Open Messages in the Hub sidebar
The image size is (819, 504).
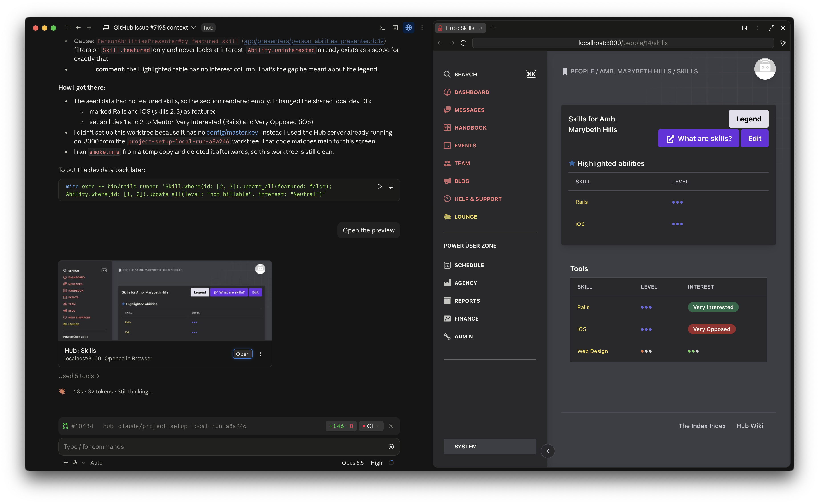click(x=464, y=110)
